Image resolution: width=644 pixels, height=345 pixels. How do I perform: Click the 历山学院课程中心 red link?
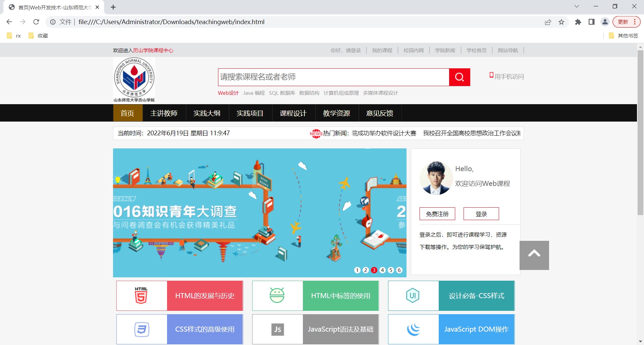coord(153,51)
